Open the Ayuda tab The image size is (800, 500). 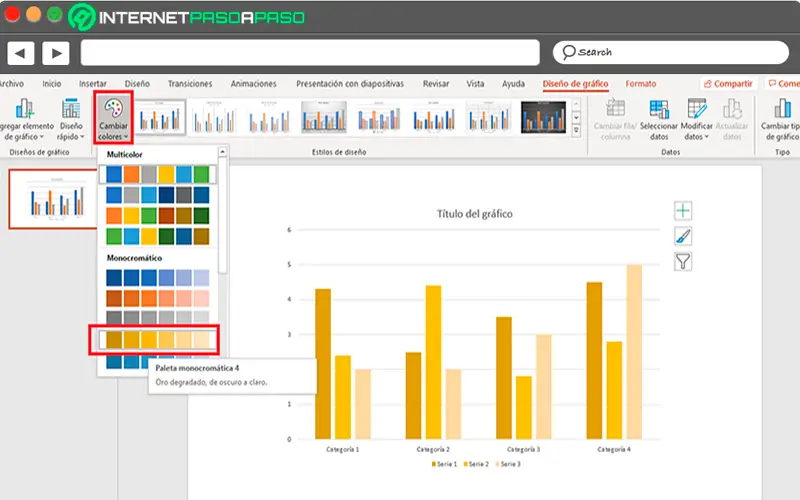(513, 84)
